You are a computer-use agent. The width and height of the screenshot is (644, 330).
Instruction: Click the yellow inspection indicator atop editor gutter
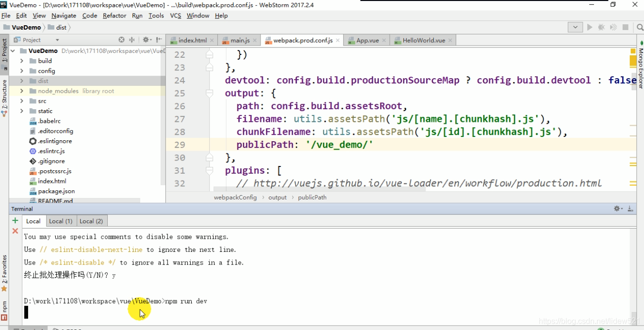(633, 51)
